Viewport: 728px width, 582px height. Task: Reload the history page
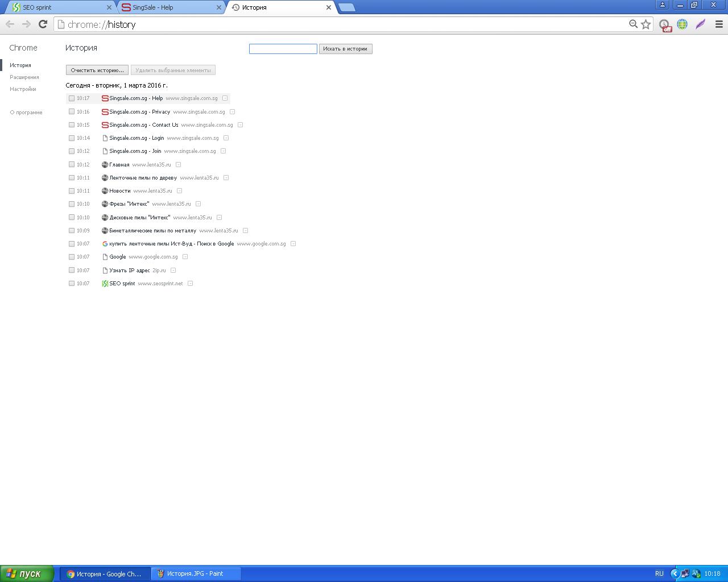point(43,24)
